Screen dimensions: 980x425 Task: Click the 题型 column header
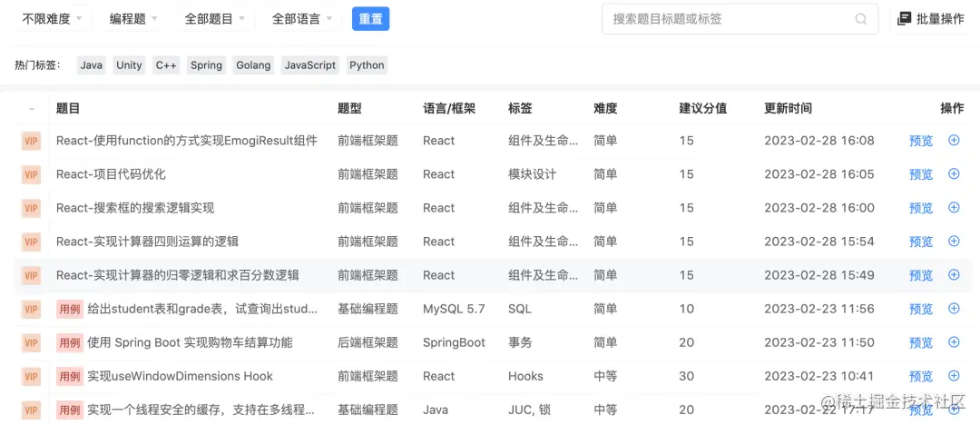[x=349, y=108]
